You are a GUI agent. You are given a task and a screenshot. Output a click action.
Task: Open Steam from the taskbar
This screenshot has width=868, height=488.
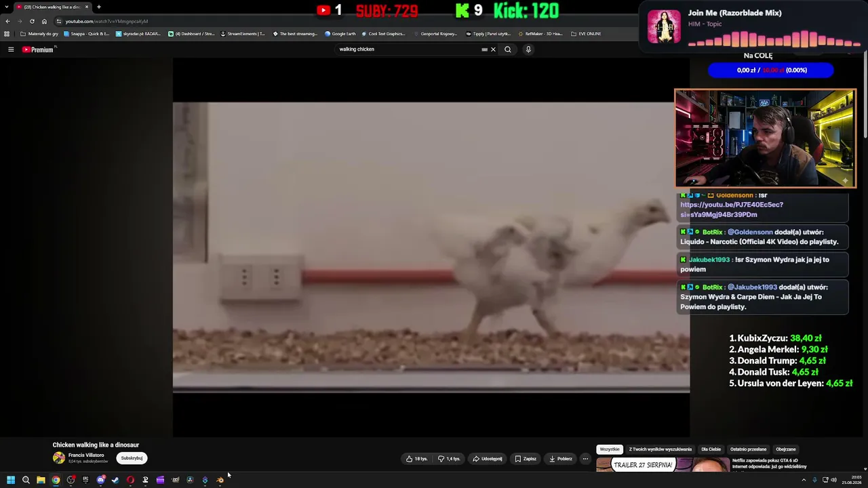pos(115,480)
